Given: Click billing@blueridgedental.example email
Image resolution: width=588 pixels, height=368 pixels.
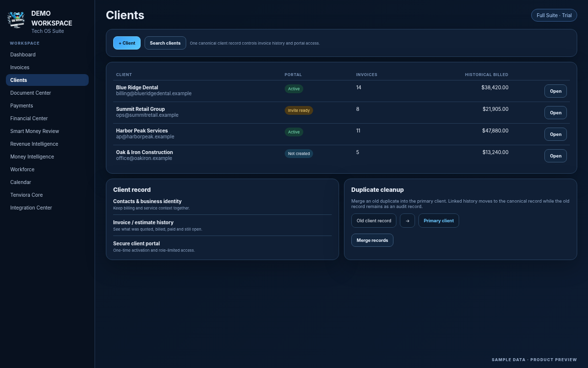Looking at the screenshot, I should point(154,93).
